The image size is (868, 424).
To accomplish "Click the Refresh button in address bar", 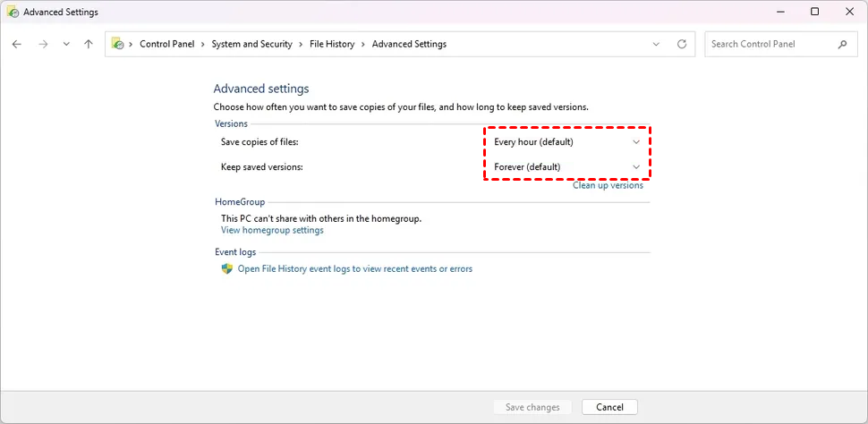I will 682,44.
